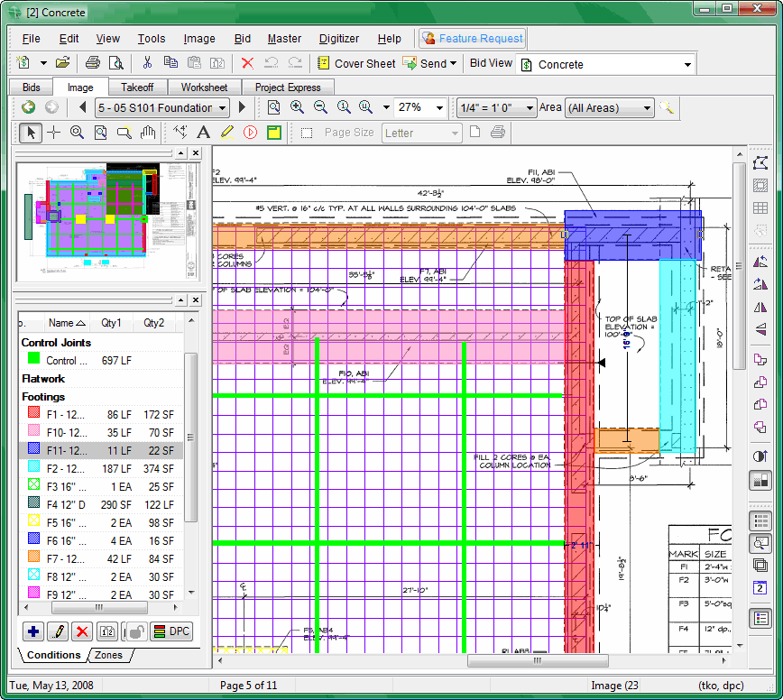This screenshot has height=700, width=783.
Task: Click the Edit condition pencil button
Action: coord(58,631)
